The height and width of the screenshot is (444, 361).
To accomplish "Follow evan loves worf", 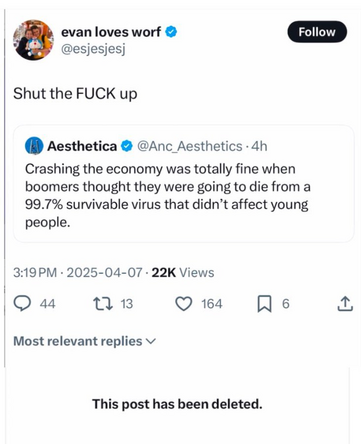I will pyautogui.click(x=317, y=32).
